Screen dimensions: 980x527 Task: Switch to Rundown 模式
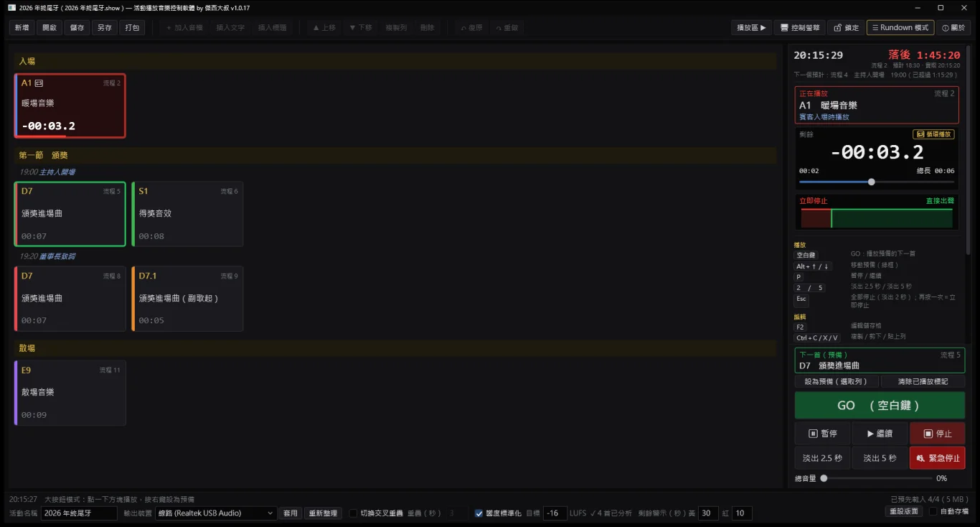(x=900, y=28)
